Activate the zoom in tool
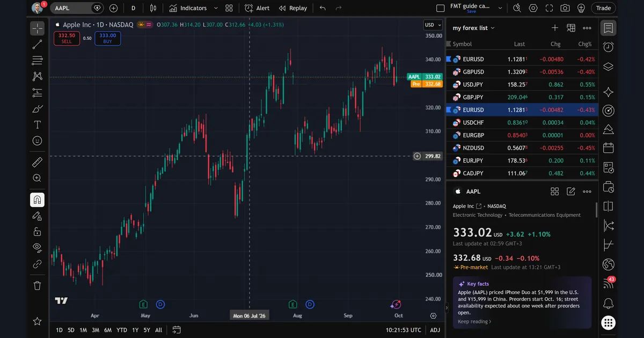Screen dimensions: 644x338 (37, 178)
